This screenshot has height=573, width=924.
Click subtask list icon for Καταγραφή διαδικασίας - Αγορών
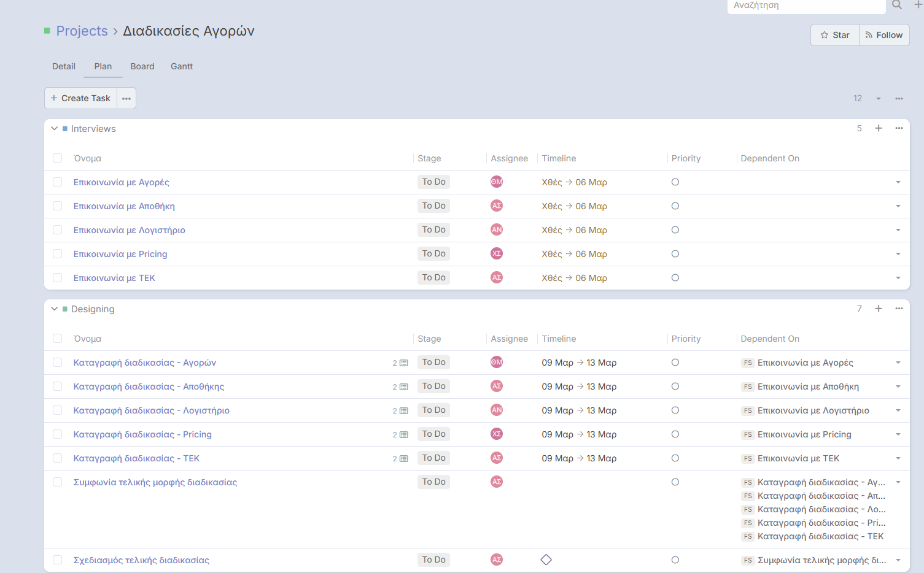coord(403,363)
